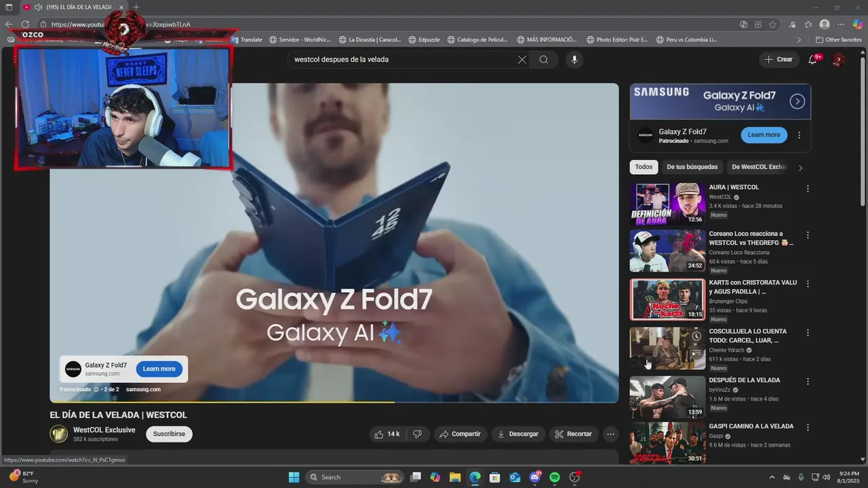868x488 pixels.
Task: Click the Crear button
Action: point(778,60)
